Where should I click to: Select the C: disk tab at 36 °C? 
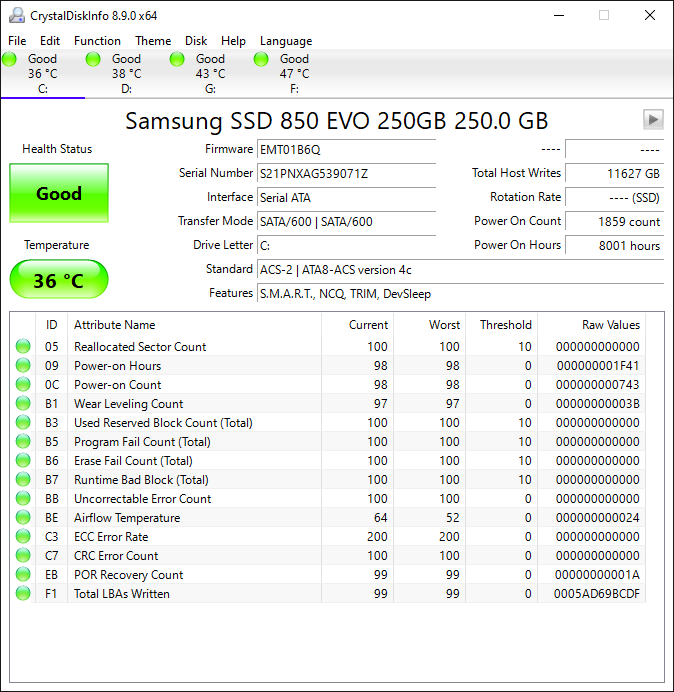[42, 74]
